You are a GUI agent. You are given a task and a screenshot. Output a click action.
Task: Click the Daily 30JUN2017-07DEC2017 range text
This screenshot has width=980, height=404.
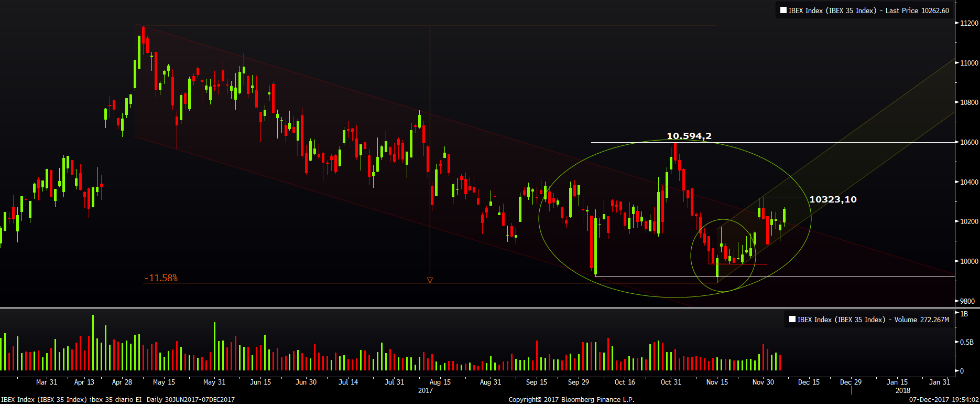191,400
